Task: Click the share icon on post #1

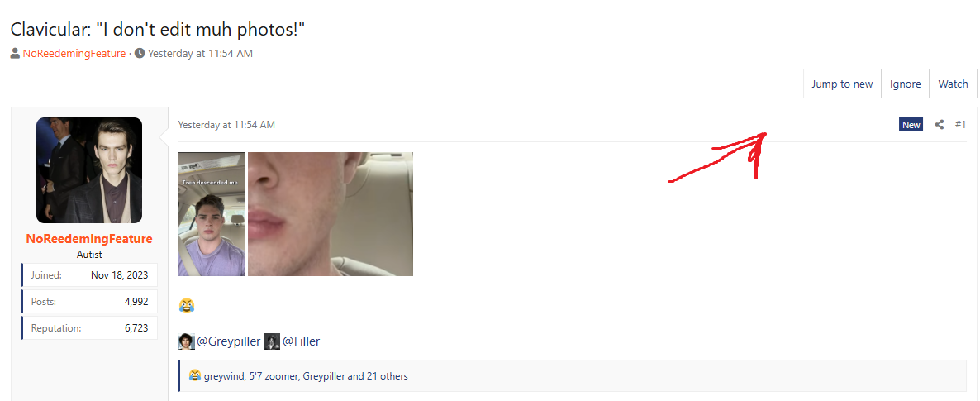Action: pos(939,125)
